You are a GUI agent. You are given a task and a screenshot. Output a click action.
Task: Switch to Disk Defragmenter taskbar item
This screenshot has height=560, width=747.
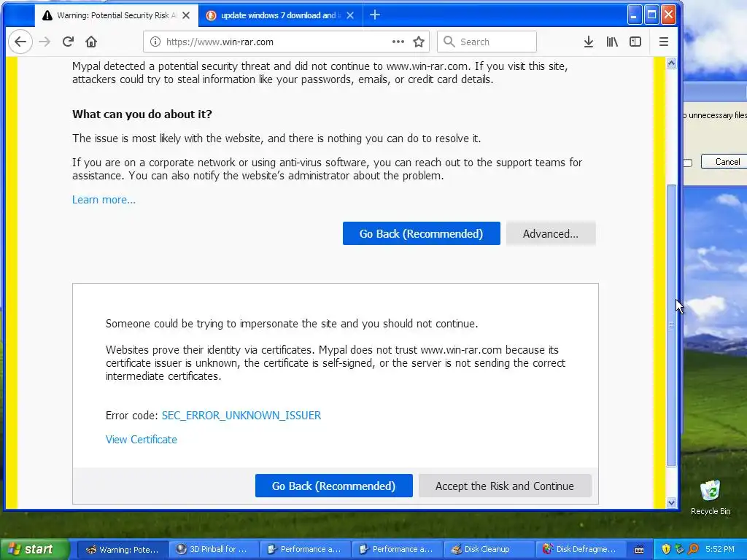[x=580, y=549]
